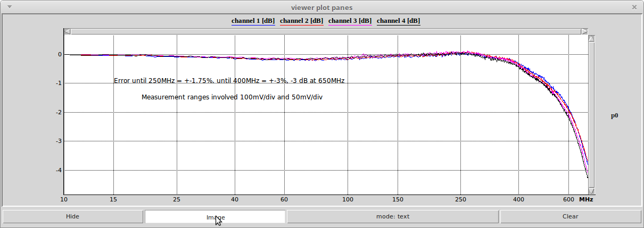The width and height of the screenshot is (644, 228).
Task: Click the 10 frequency axis tick label
Action: pyautogui.click(x=64, y=199)
